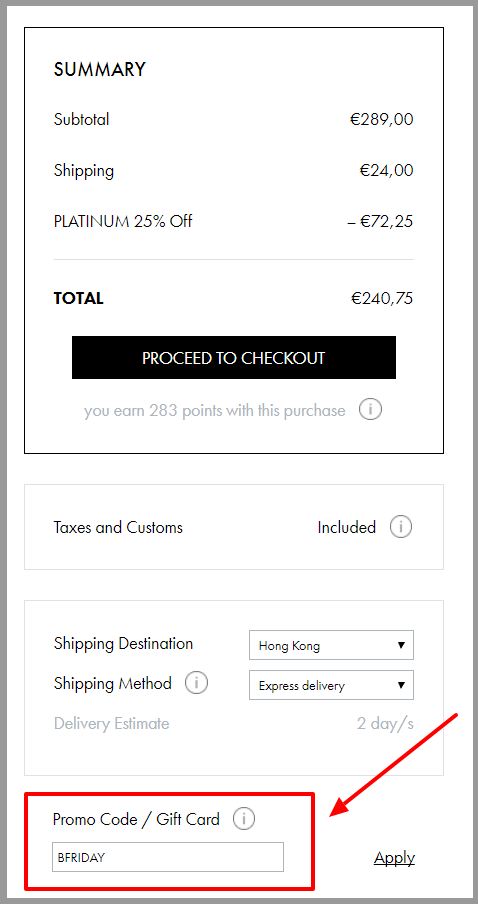Click the Shipping Destination label
This screenshot has width=478, height=904.
[x=123, y=643]
